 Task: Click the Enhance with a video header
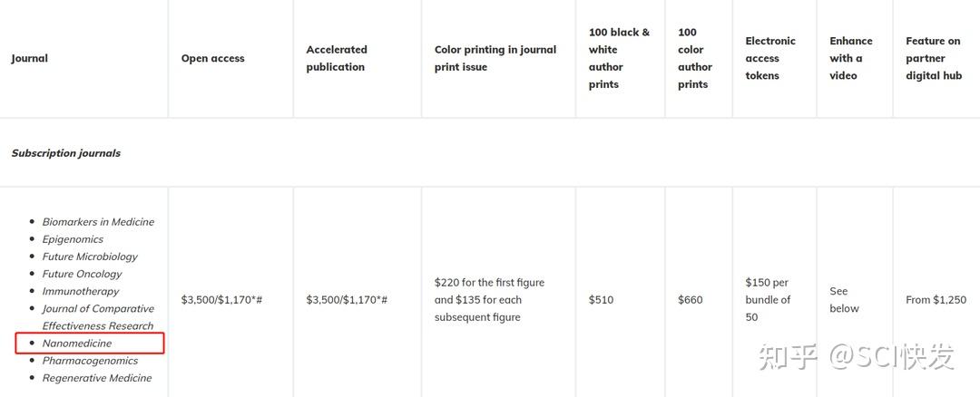pyautogui.click(x=851, y=58)
